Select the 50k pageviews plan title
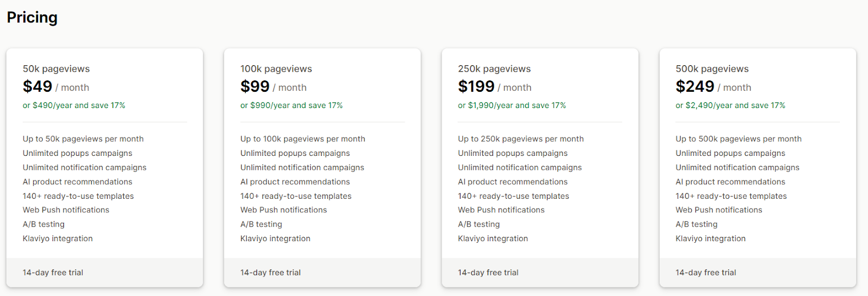Screen dimensions: 868x296 tap(56, 69)
